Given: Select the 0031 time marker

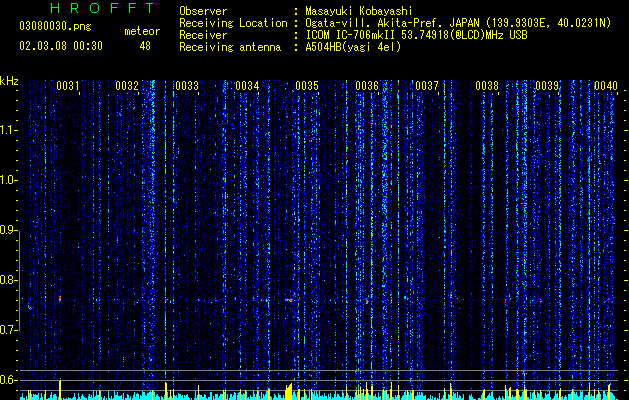Looking at the screenshot, I should pyautogui.click(x=67, y=86).
